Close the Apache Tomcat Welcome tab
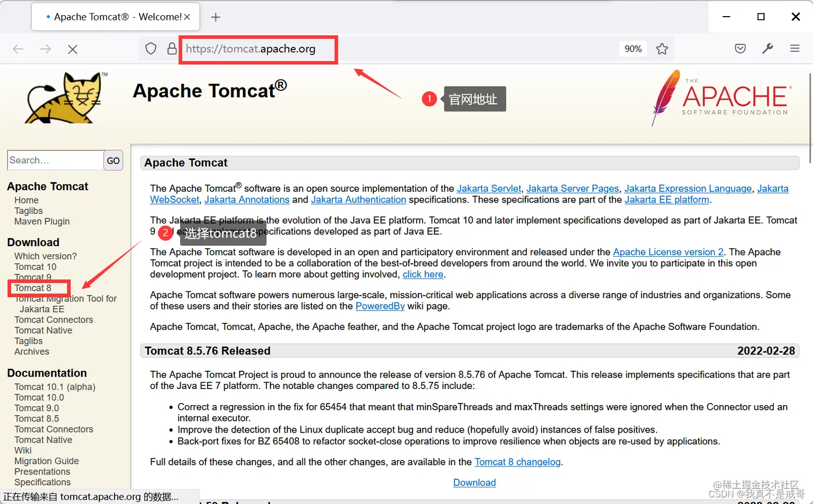Image resolution: width=813 pixels, height=504 pixels. (187, 17)
